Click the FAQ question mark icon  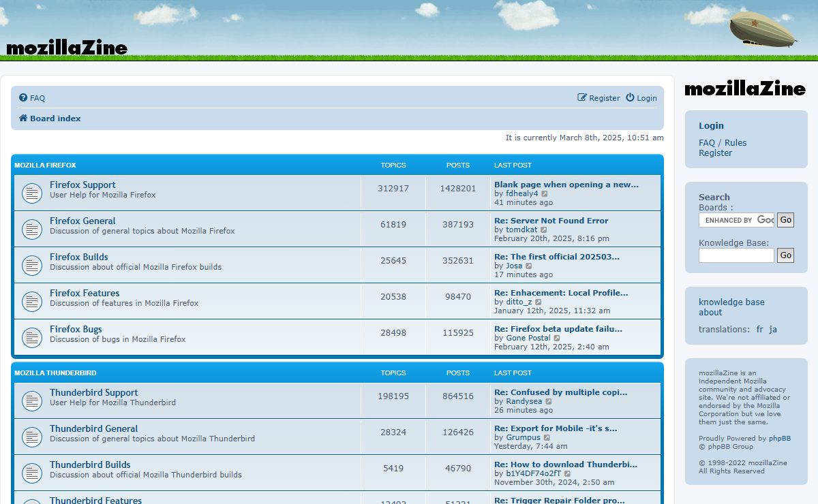click(x=23, y=98)
